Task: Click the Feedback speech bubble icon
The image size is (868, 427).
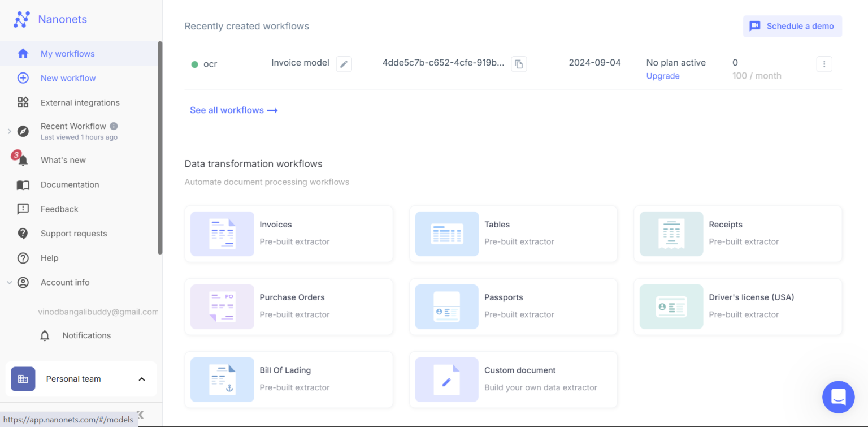Action: click(x=23, y=209)
